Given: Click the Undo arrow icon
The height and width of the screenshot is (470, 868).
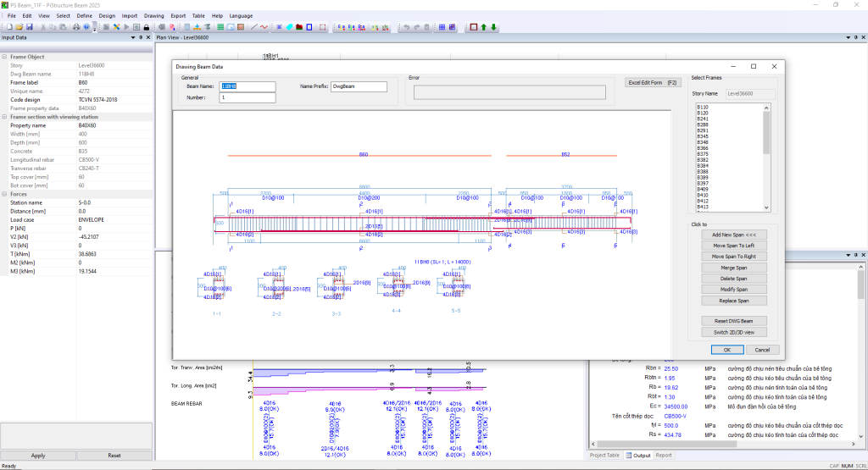Looking at the screenshot, I should pos(406,27).
